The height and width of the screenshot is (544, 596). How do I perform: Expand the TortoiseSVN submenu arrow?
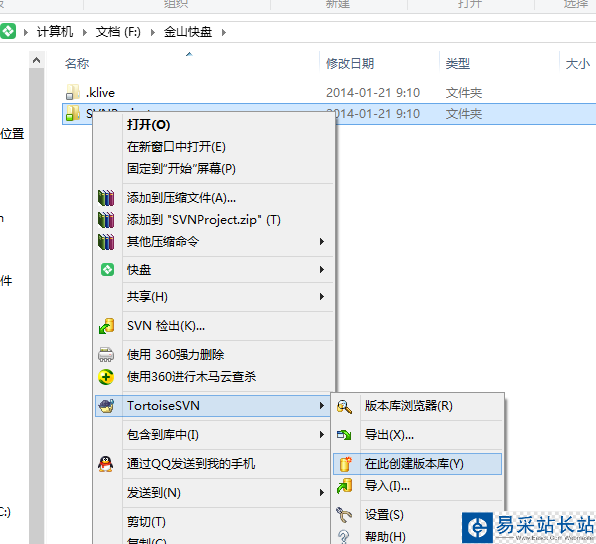(322, 406)
